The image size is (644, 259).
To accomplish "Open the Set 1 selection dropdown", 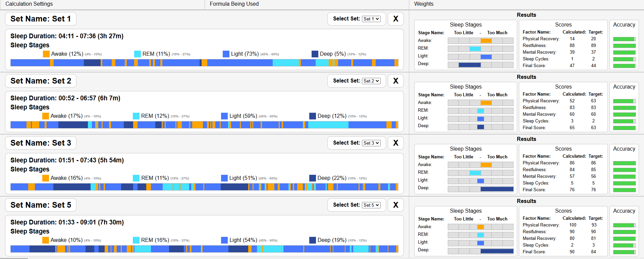I will point(371,19).
